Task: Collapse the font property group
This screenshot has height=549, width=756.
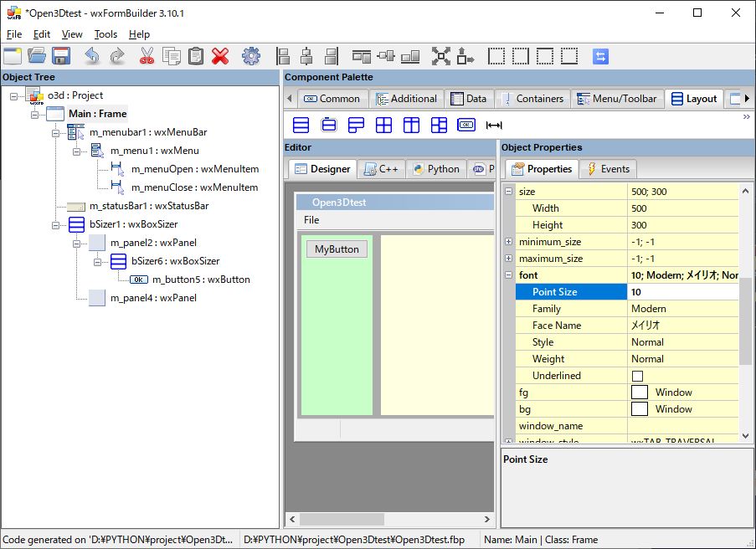Action: coord(509,274)
